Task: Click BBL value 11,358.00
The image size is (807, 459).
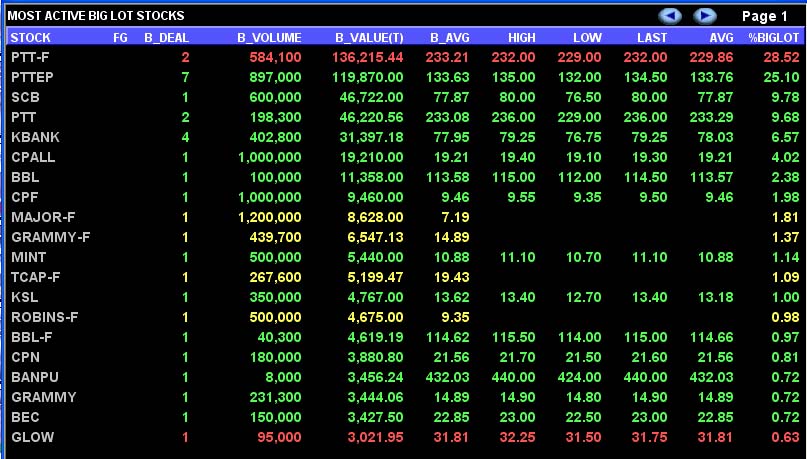Action: coord(372,178)
